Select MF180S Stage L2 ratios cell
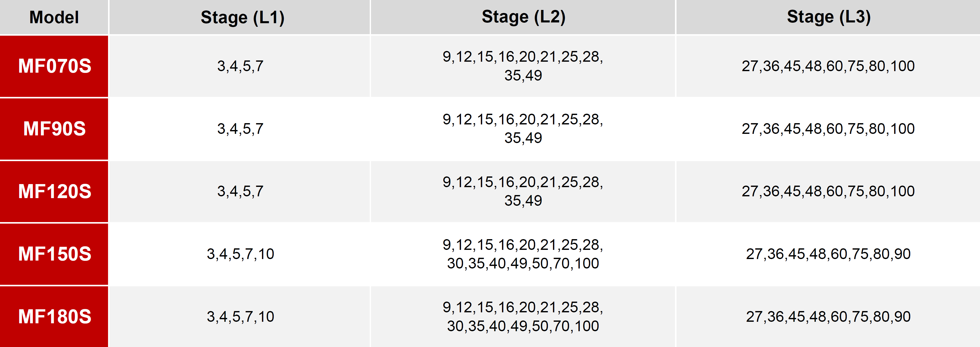Viewport: 980px width, 347px height. [523, 317]
